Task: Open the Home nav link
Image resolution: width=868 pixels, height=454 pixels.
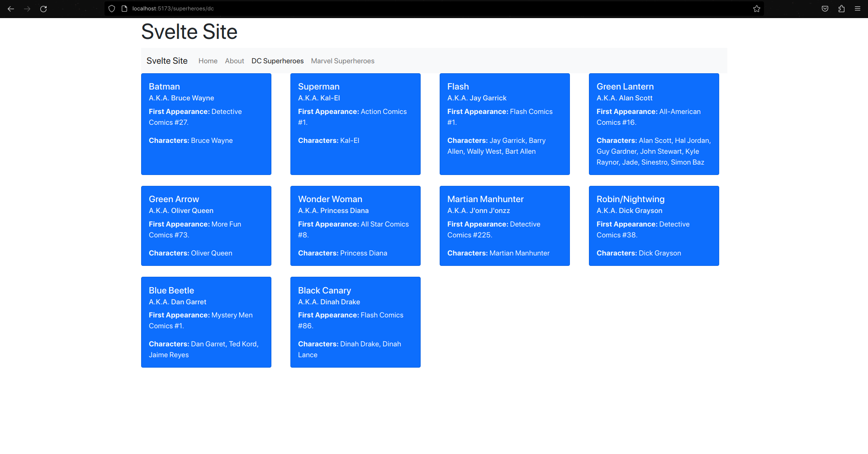Action: click(x=208, y=61)
